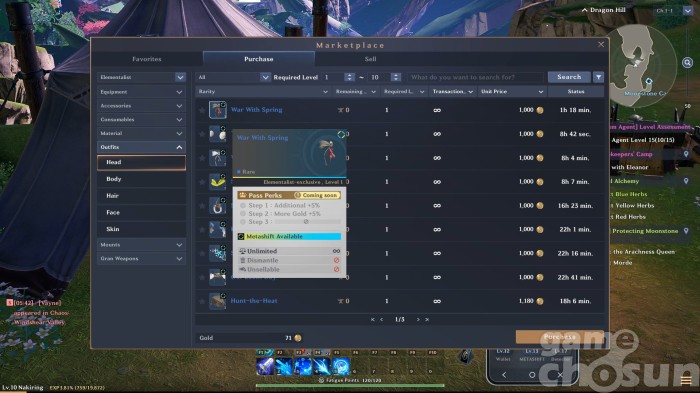Click the orange Purchase button

(559, 337)
